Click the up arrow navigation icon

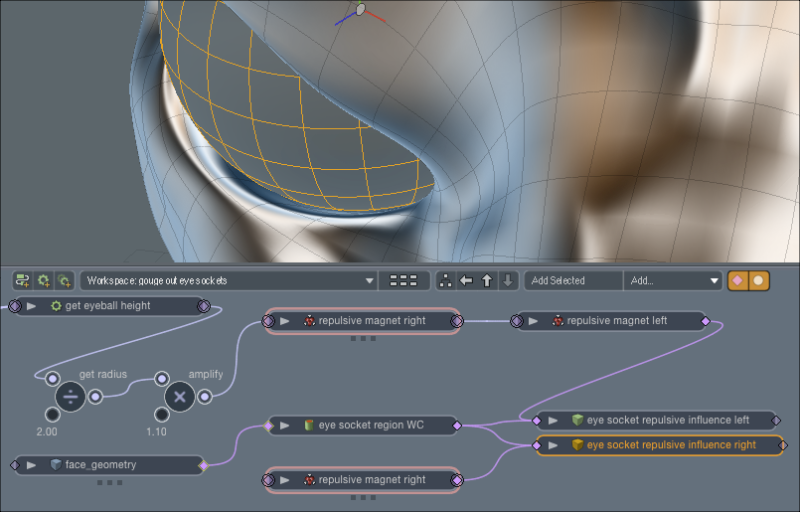[487, 280]
